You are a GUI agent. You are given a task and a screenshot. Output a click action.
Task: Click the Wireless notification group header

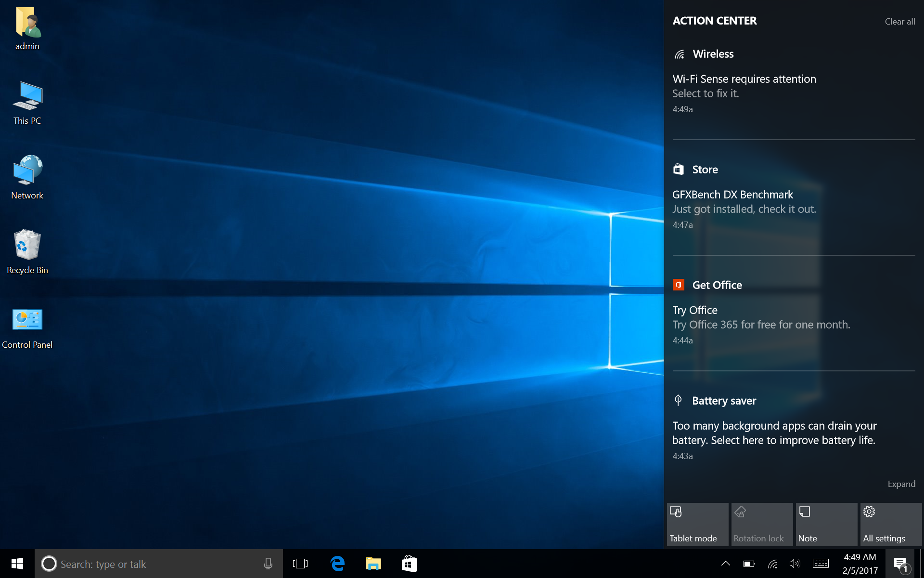(x=713, y=54)
